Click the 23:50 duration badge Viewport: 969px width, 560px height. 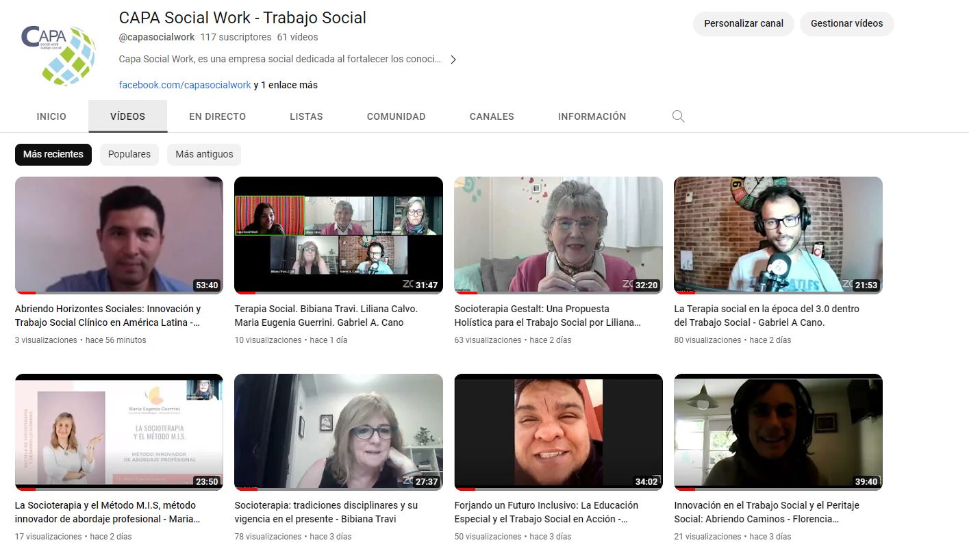(x=207, y=482)
